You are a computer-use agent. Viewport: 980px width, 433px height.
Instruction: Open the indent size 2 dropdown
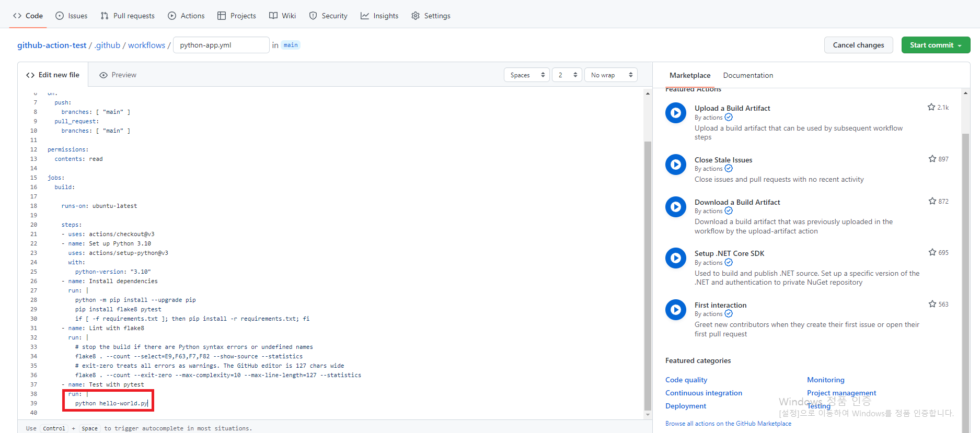click(x=567, y=75)
